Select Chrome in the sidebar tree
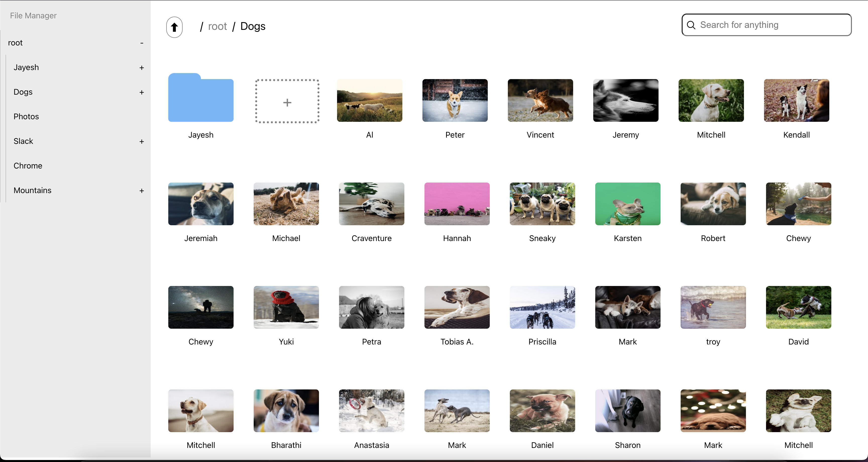This screenshot has width=868, height=462. click(28, 166)
